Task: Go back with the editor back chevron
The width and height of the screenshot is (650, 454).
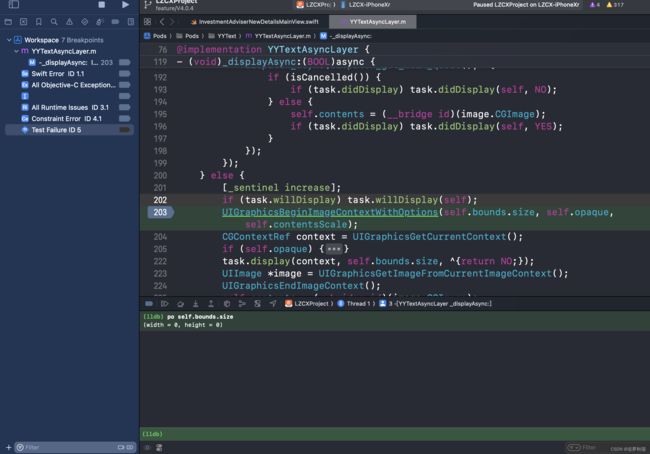Action: 162,22
